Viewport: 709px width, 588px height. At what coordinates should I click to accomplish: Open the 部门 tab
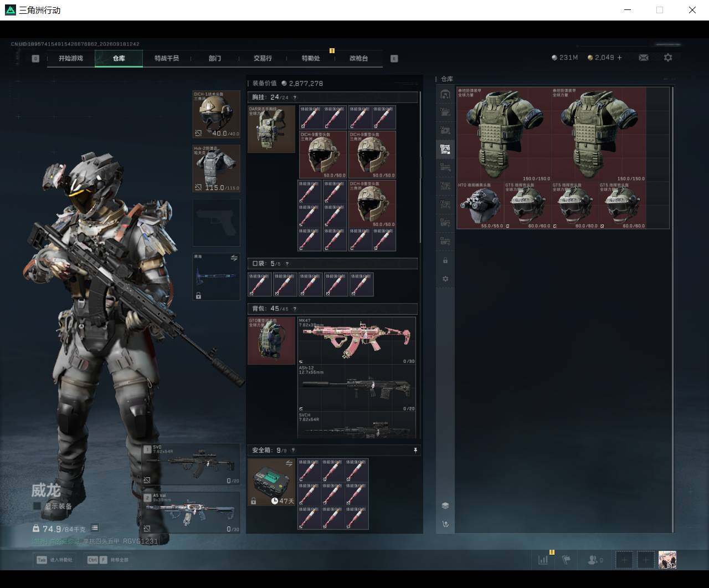coord(214,58)
